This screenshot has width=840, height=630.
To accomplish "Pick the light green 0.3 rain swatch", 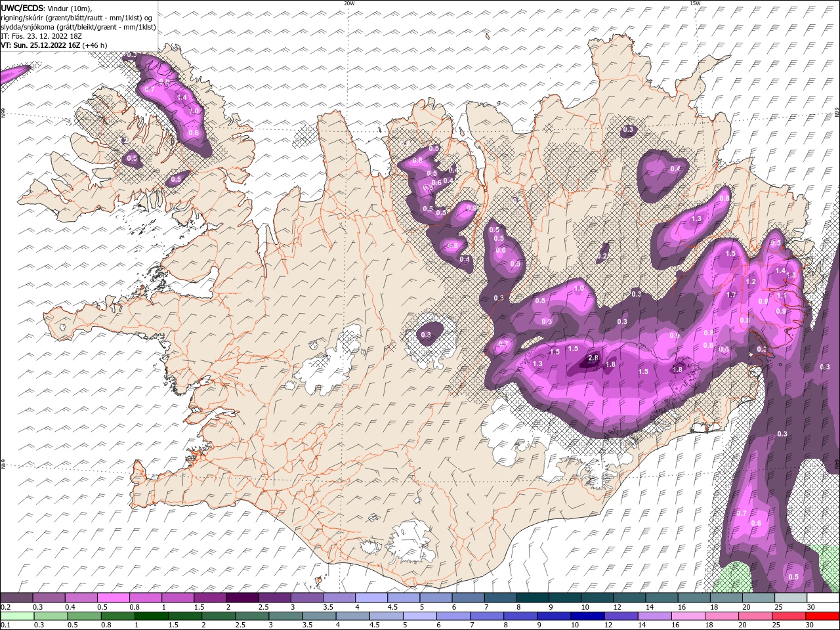I will [x=50, y=616].
